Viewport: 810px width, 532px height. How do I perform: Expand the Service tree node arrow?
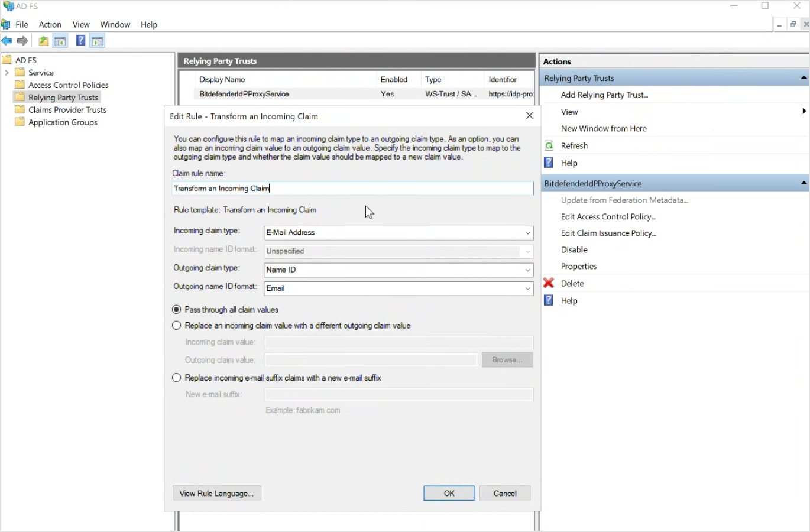pos(7,73)
